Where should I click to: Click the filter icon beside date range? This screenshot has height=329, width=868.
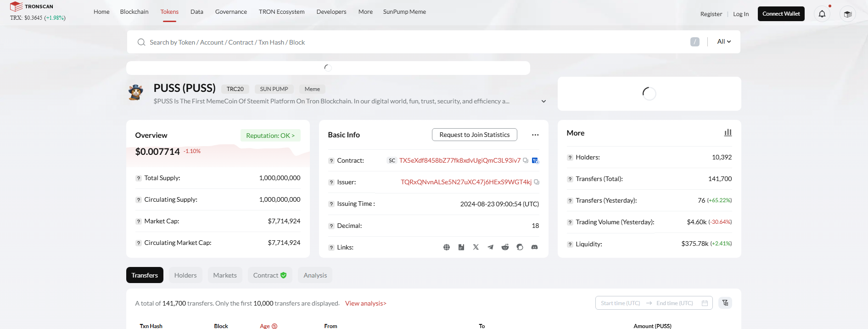[x=725, y=303]
